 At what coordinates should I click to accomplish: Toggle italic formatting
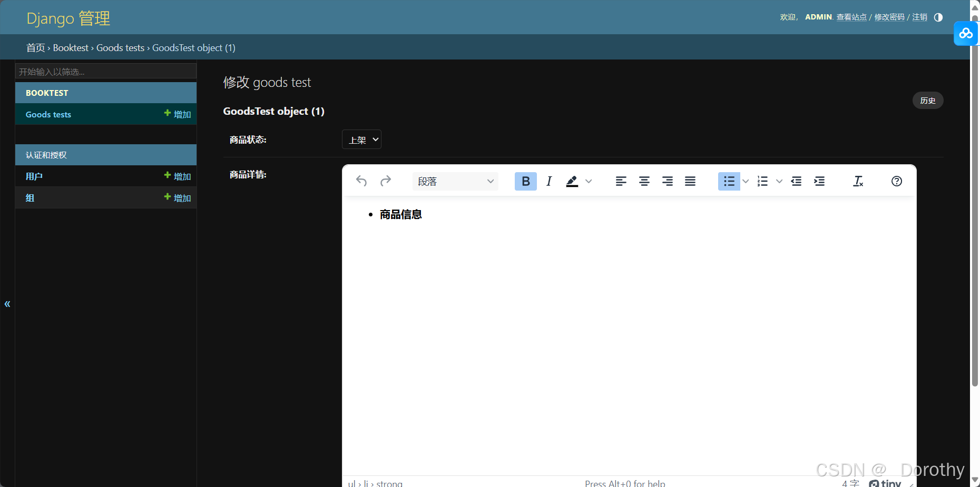tap(549, 181)
